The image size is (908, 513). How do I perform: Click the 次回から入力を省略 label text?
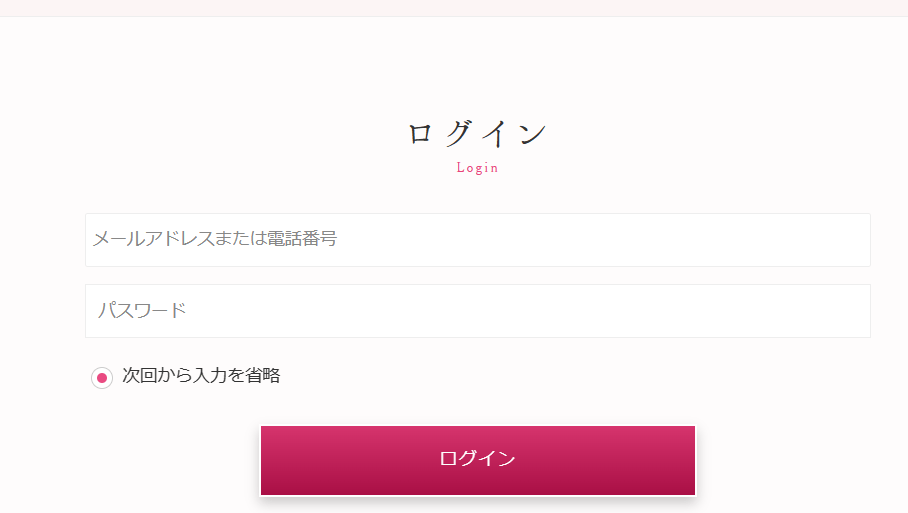[201, 376]
